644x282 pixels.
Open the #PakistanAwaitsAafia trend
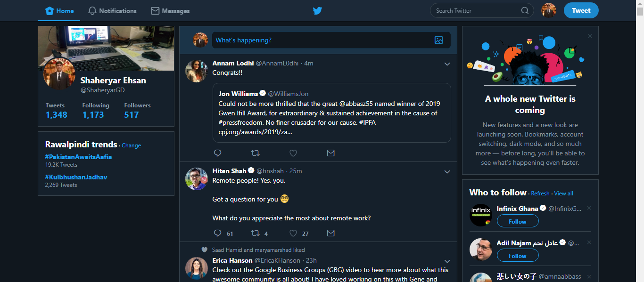(78, 157)
